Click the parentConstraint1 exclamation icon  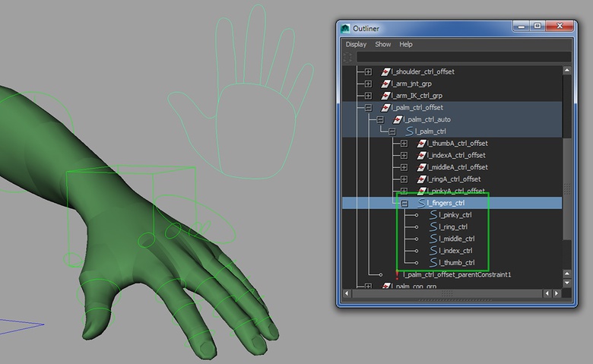397,274
